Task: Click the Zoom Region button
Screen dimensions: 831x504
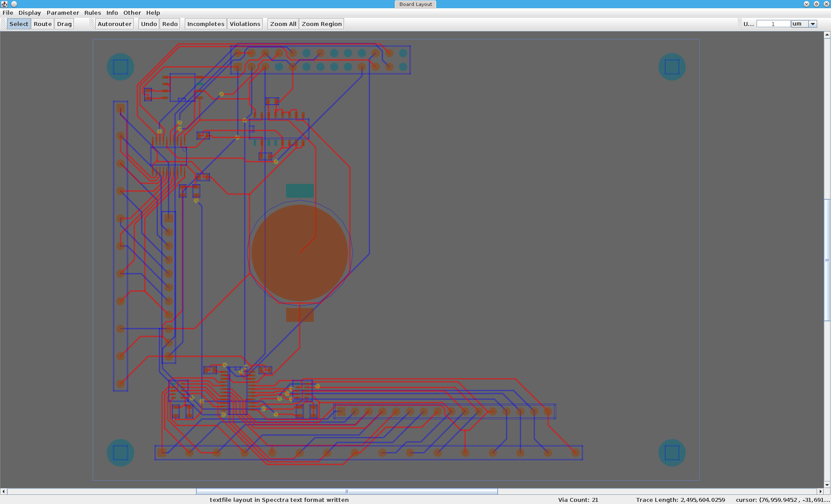Action: point(322,24)
